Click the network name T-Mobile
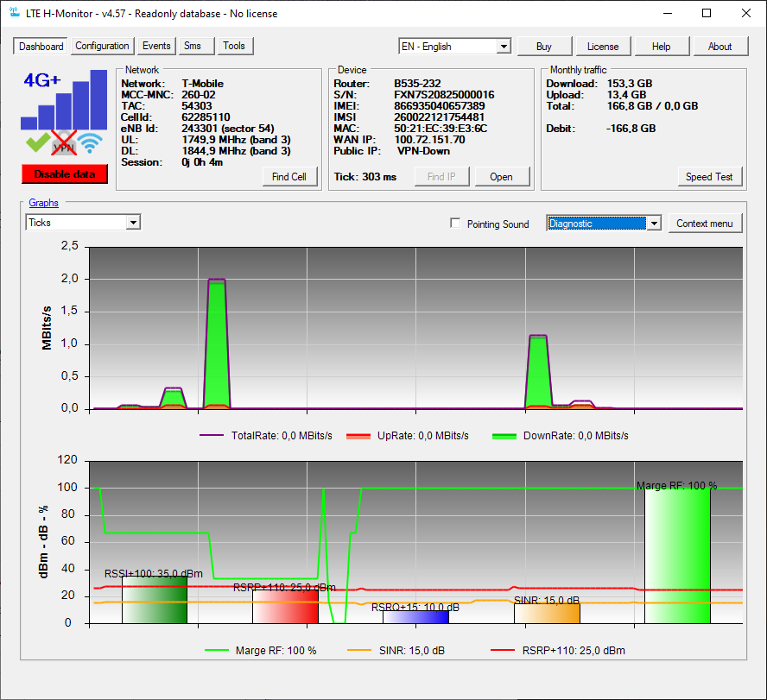 point(202,84)
